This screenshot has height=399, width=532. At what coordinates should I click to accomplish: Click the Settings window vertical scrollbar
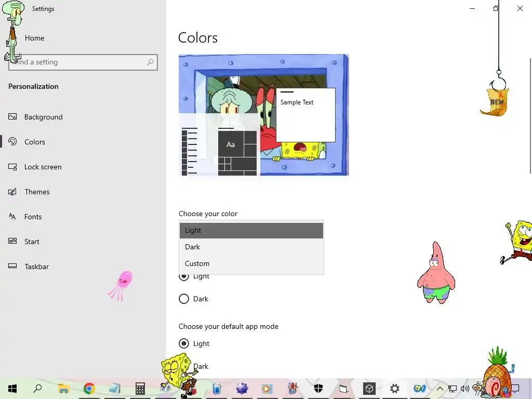[530, 115]
